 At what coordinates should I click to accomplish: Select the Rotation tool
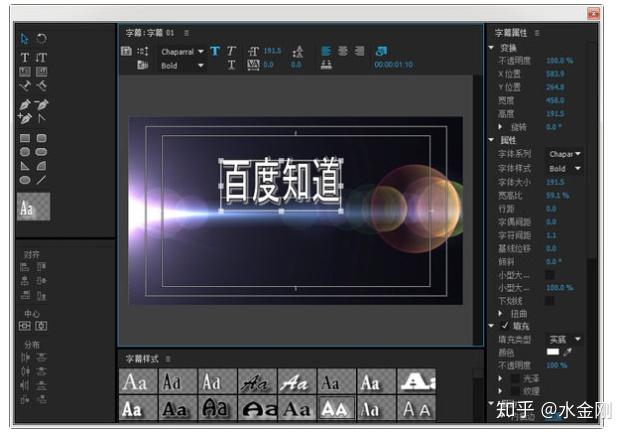(41, 39)
